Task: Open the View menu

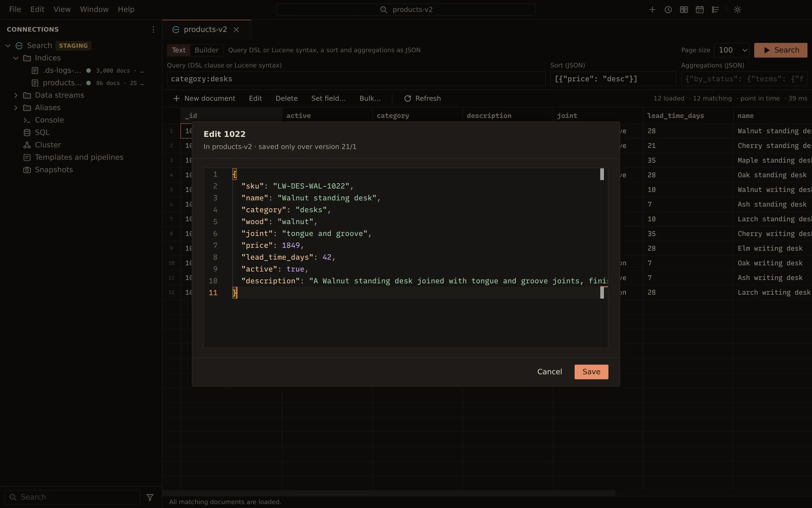Action: [62, 9]
